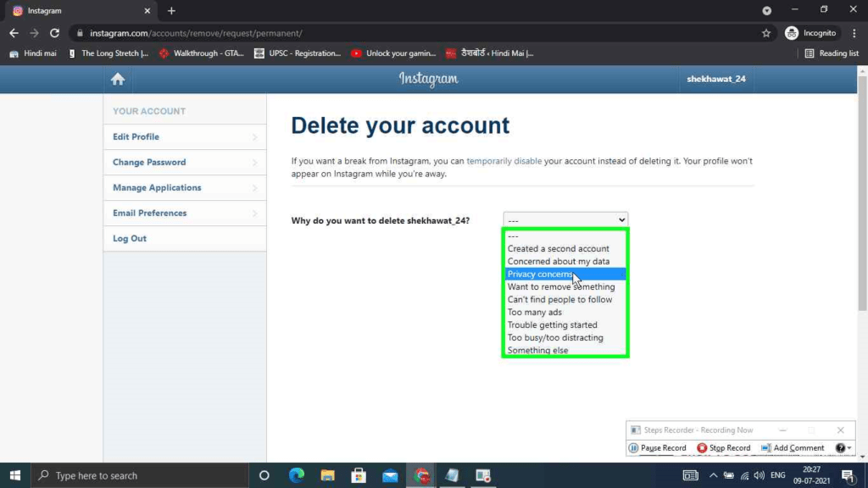Follow the temporarily disable link
The height and width of the screenshot is (488, 868).
tap(504, 161)
